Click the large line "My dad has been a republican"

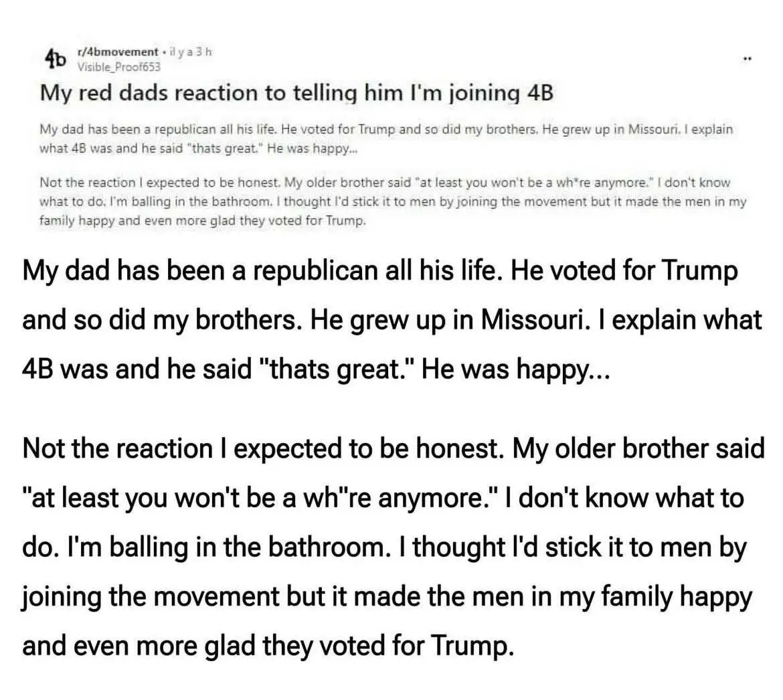point(379,271)
